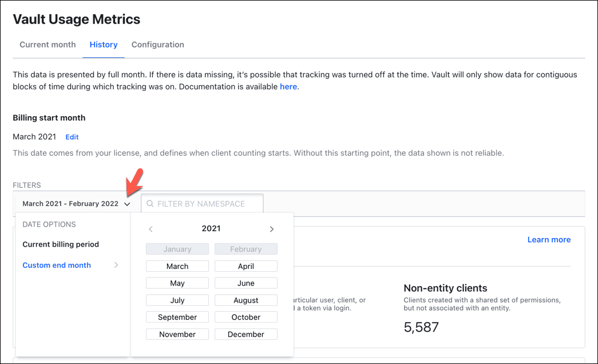Open the Learn more link
The image size is (598, 364).
(x=549, y=239)
